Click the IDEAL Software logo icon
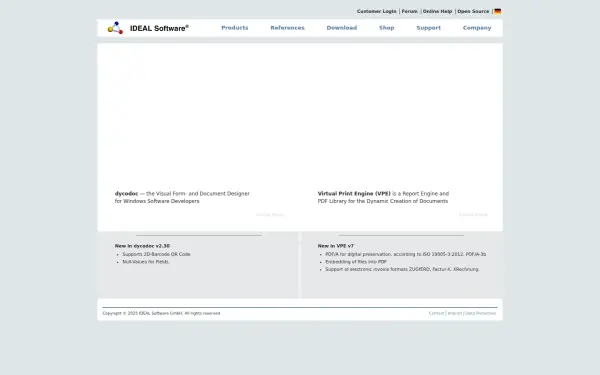This screenshot has width=600, height=375. [x=115, y=28]
